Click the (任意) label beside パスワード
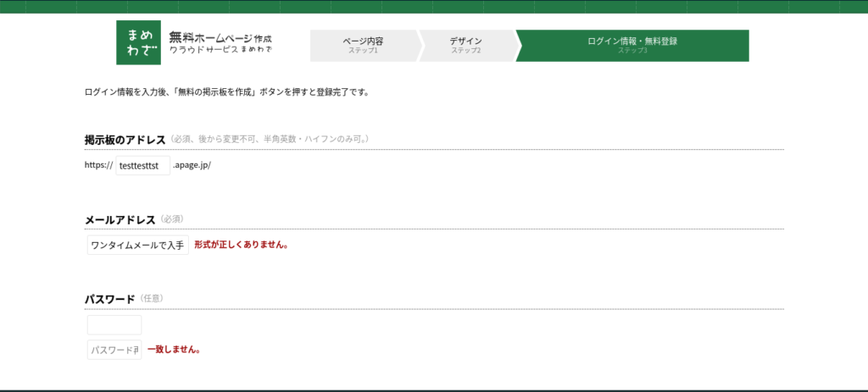 coord(151,299)
